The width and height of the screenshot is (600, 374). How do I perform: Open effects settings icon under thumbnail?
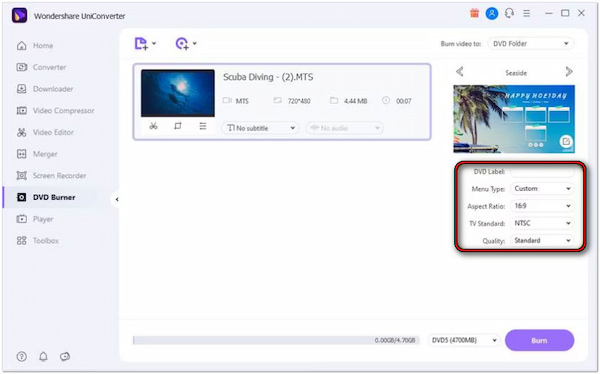203,126
